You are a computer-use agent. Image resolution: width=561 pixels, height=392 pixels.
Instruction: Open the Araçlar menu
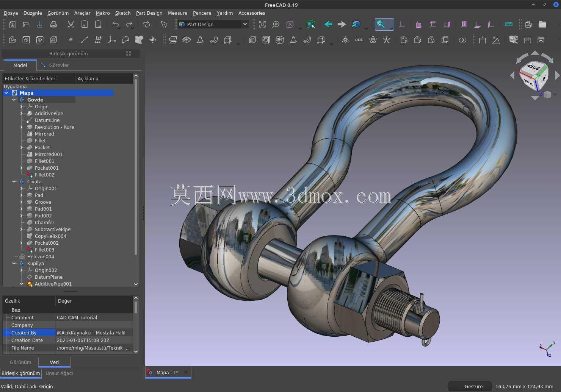point(82,13)
